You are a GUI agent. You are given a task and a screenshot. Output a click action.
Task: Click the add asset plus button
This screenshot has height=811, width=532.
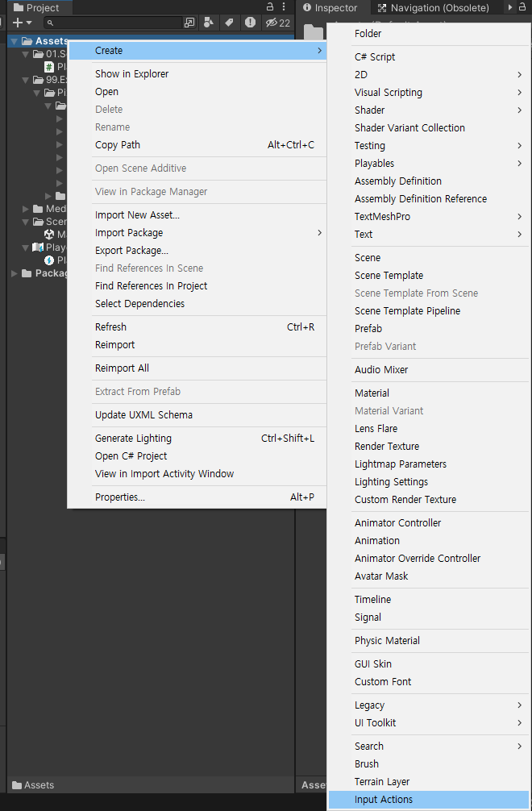pos(18,23)
